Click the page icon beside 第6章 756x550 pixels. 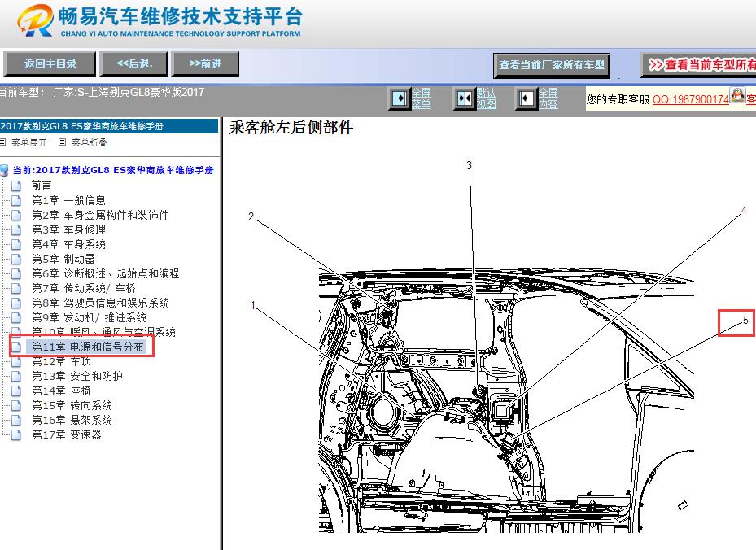(x=16, y=274)
